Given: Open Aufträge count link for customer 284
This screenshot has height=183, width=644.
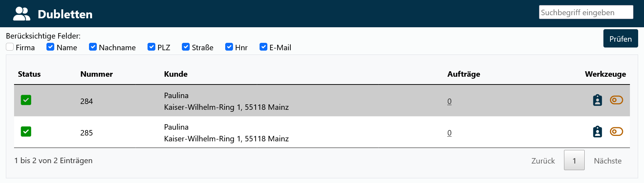Looking at the screenshot, I should click(450, 101).
